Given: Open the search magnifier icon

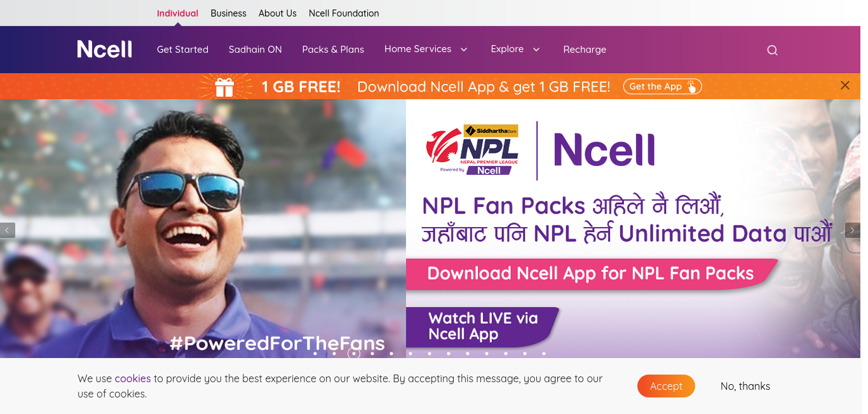Looking at the screenshot, I should (x=772, y=50).
